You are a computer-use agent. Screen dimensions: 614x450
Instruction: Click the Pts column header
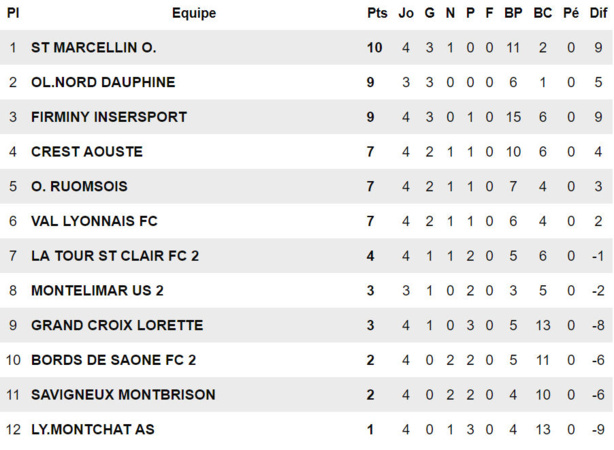377,13
